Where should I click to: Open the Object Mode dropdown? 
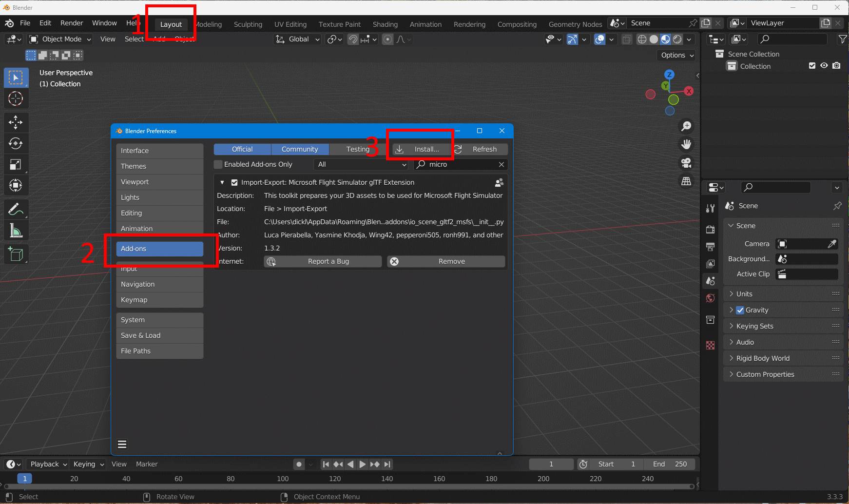[60, 39]
